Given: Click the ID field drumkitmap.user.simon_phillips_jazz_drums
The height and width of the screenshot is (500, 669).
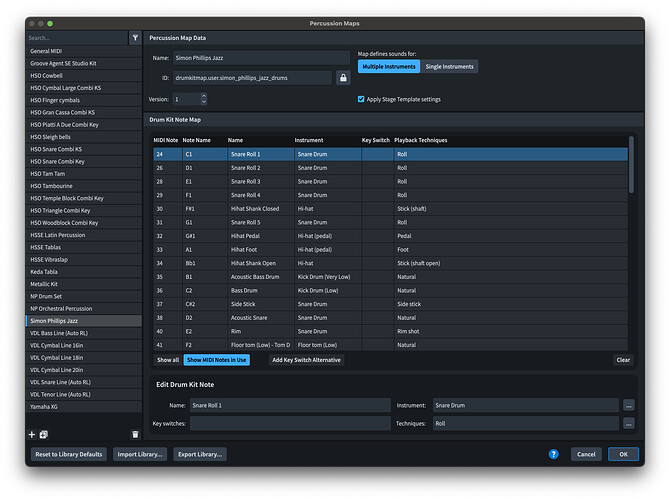Looking at the screenshot, I should 253,78.
